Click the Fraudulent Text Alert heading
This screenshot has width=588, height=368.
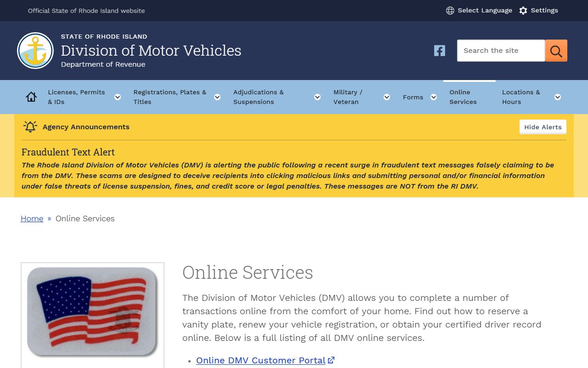pyautogui.click(x=68, y=152)
